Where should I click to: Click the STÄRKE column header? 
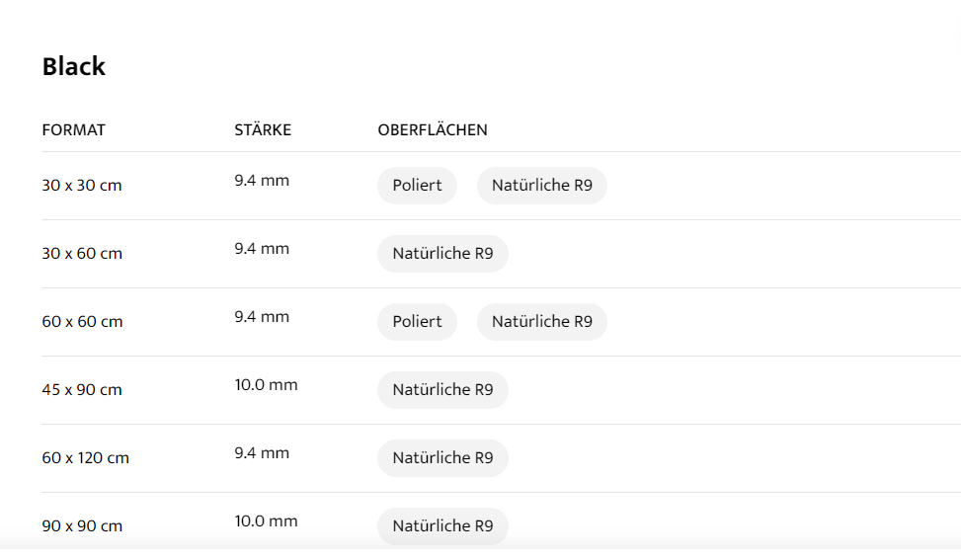point(263,130)
